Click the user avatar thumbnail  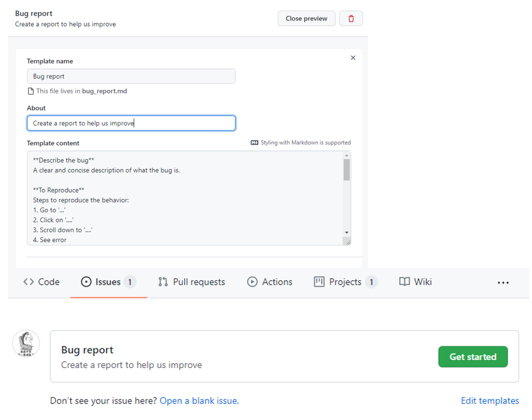pos(26,344)
